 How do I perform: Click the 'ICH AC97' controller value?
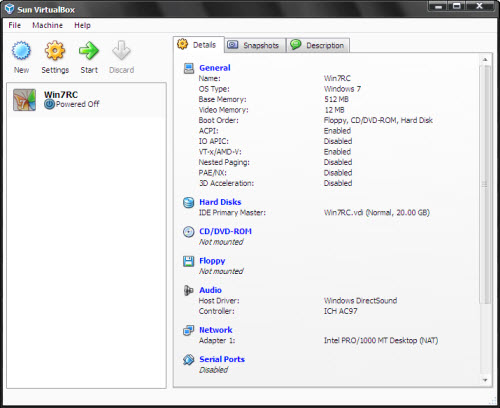[341, 311]
